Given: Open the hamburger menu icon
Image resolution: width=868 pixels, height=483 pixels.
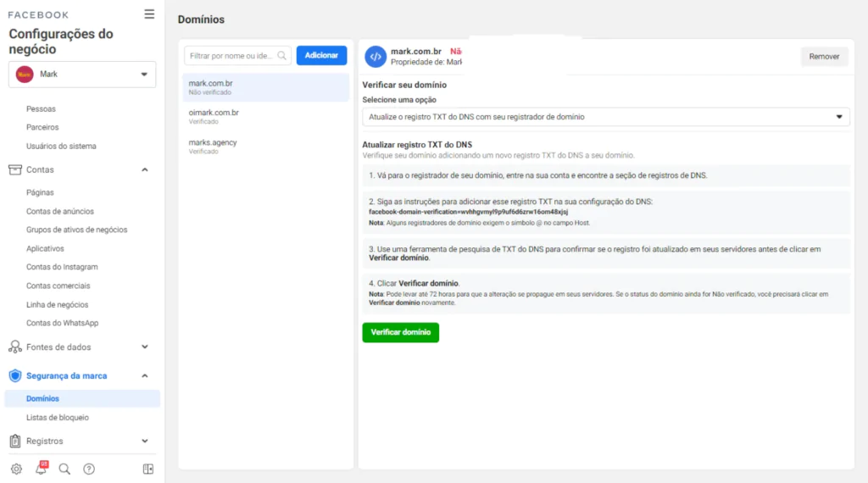Looking at the screenshot, I should click(x=149, y=14).
